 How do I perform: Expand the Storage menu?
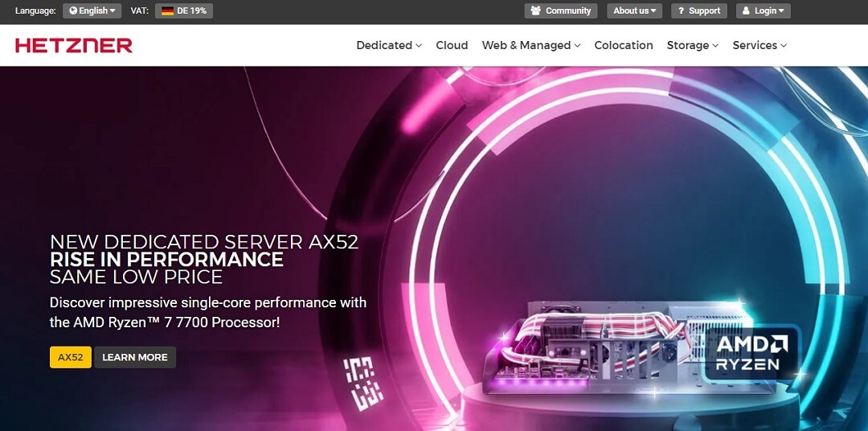693,45
